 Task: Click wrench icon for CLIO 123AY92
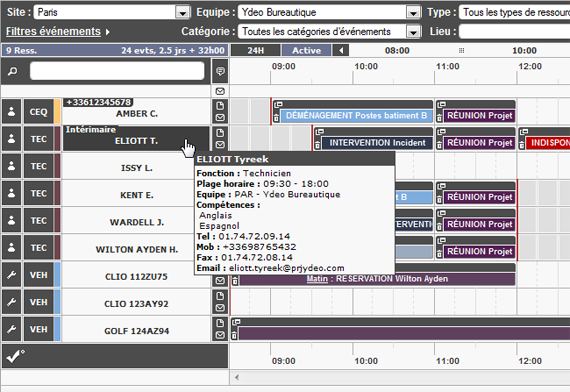(12, 302)
